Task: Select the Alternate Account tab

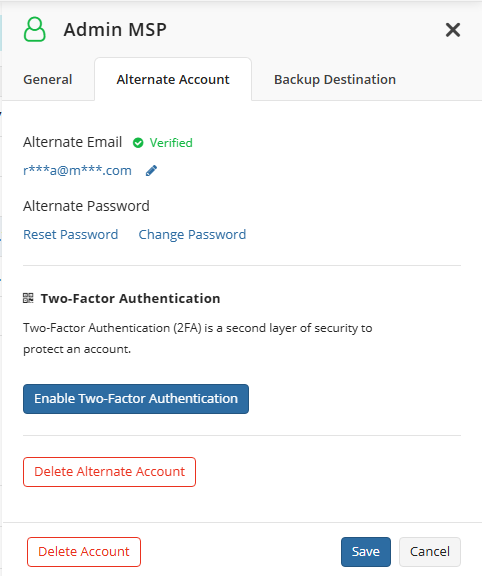Action: pyautogui.click(x=173, y=79)
